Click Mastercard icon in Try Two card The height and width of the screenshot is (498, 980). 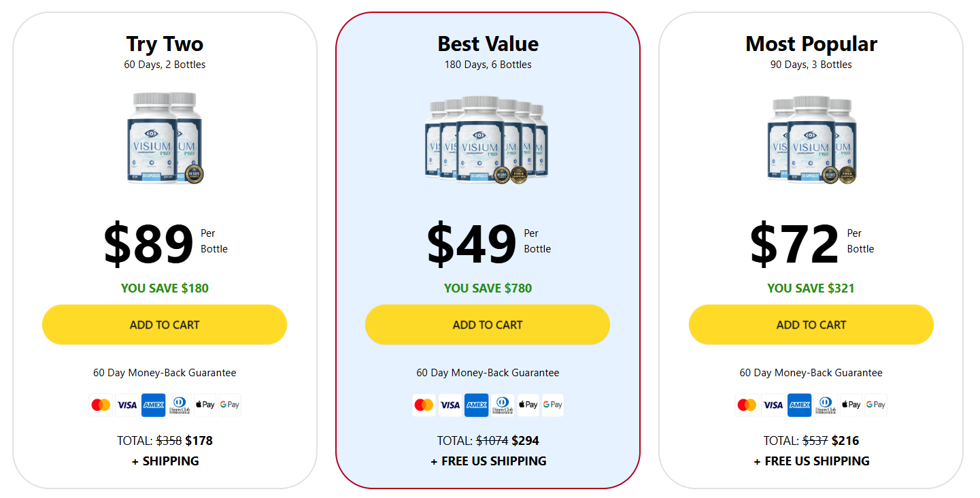101,405
